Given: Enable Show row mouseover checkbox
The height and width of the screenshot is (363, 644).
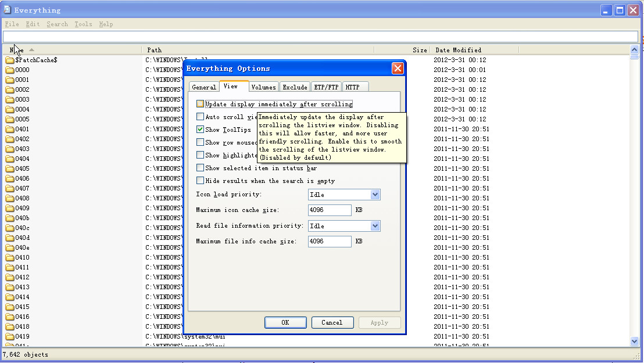Looking at the screenshot, I should [x=200, y=142].
